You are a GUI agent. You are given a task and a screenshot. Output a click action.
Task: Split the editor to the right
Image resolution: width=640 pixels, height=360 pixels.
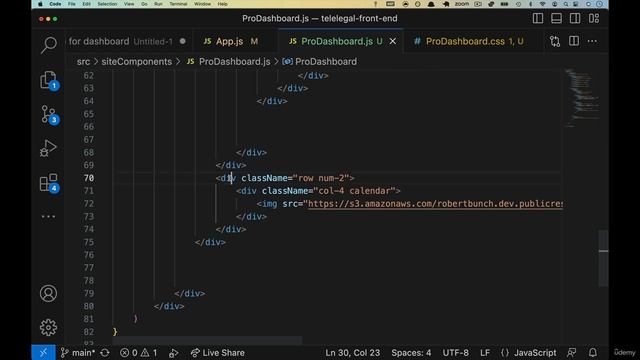coord(574,41)
